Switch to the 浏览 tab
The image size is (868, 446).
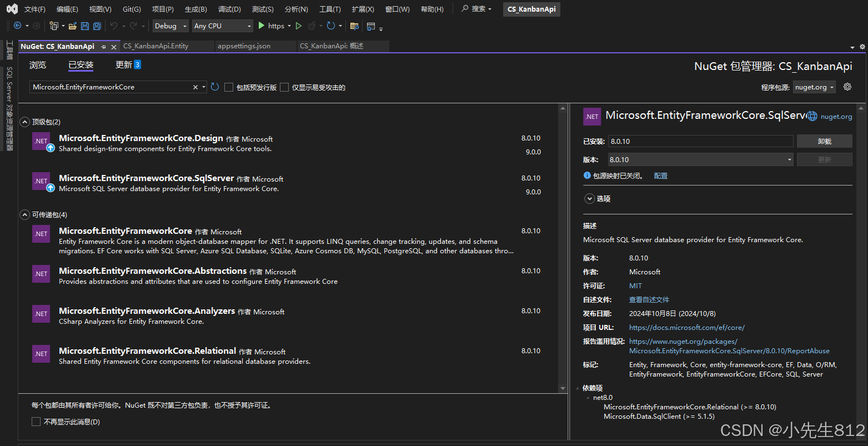pos(38,65)
